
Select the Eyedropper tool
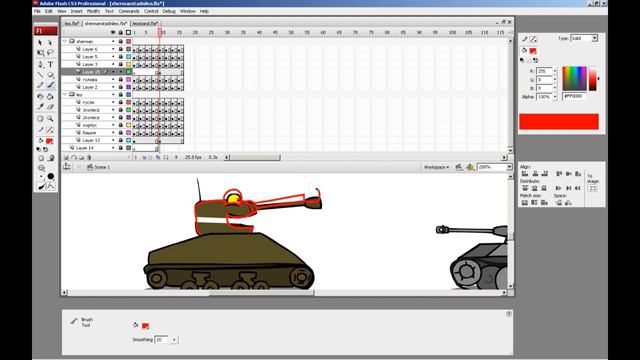(40, 107)
